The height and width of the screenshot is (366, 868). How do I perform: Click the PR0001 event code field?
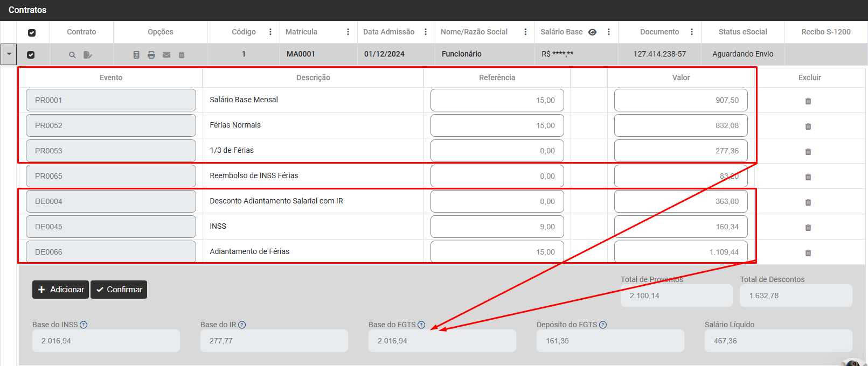(x=111, y=100)
